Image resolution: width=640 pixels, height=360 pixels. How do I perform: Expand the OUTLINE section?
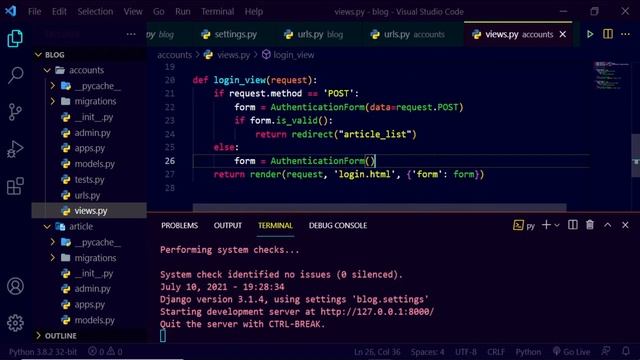point(38,336)
